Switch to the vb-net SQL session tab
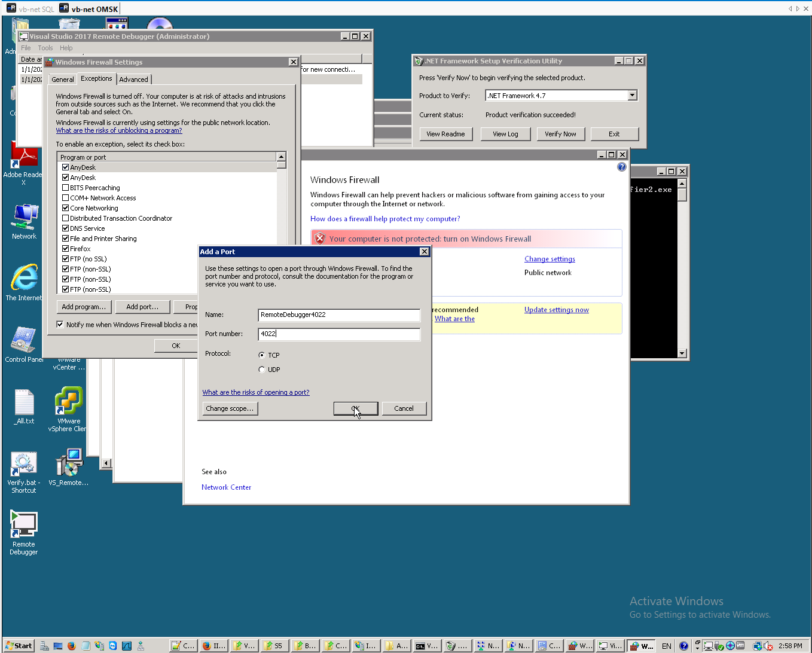Screen dimensions: 812x653 tap(30, 8)
